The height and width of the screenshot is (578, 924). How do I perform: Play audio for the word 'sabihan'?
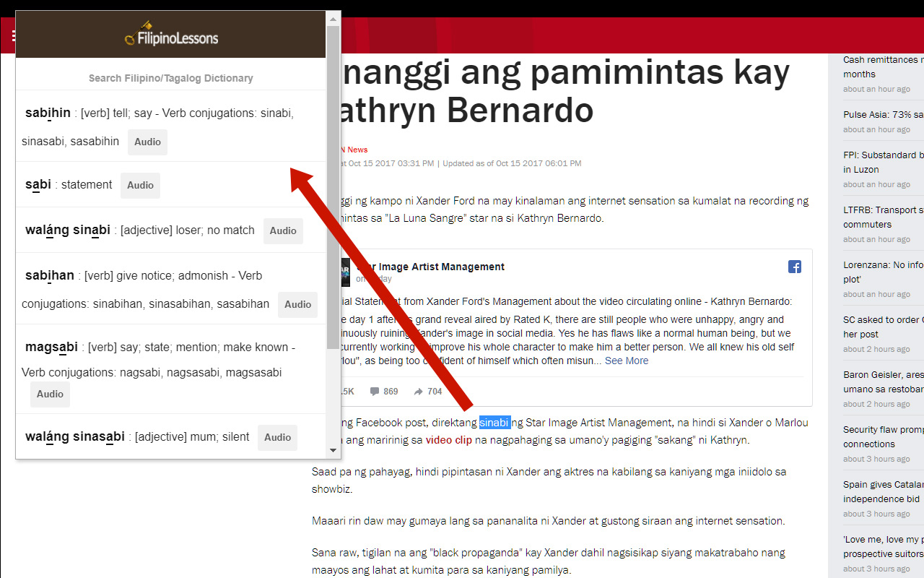(x=297, y=304)
